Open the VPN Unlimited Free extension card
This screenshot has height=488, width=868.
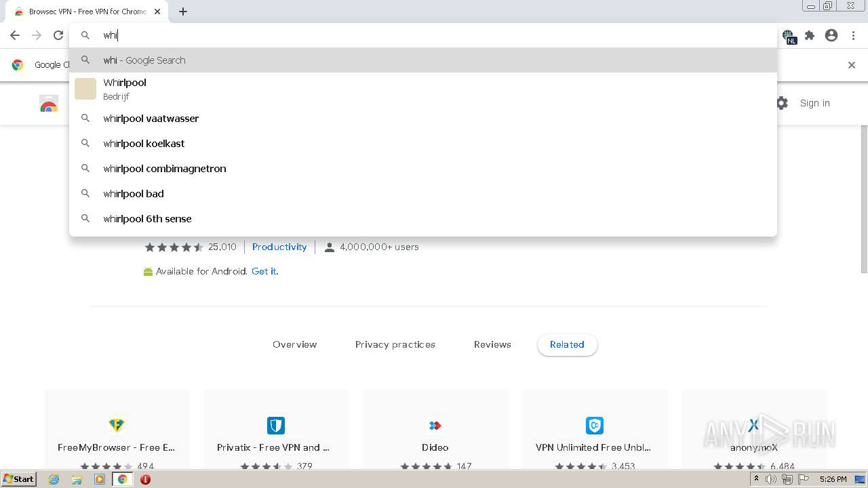tap(594, 430)
